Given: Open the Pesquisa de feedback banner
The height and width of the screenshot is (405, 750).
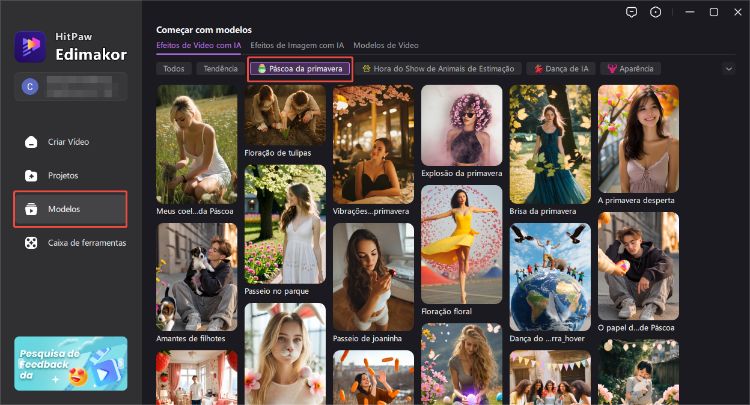Looking at the screenshot, I should pos(70,362).
